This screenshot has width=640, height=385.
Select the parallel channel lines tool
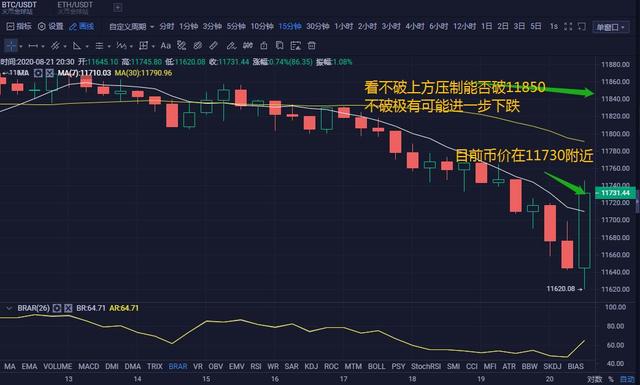(55, 46)
